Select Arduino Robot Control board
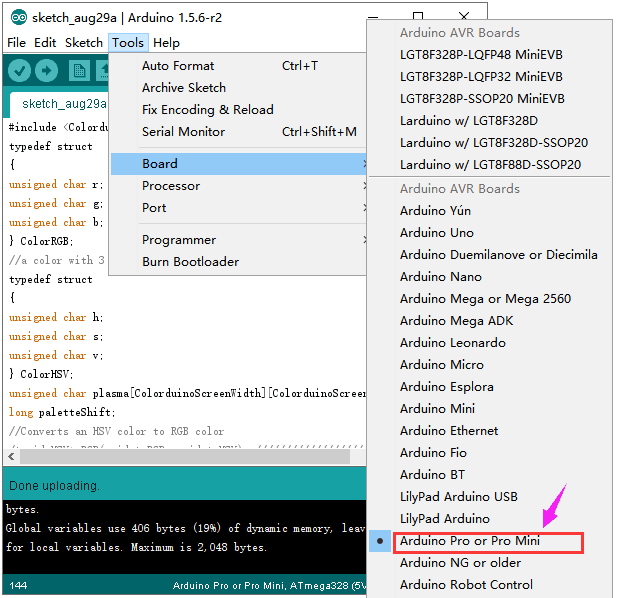The image size is (621, 598). (x=490, y=585)
